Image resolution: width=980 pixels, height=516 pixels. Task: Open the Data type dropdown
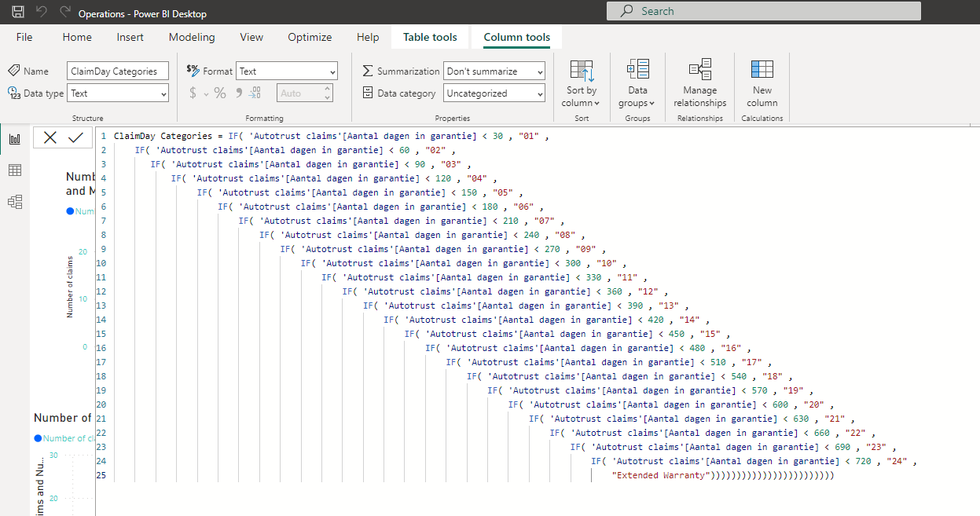tap(118, 93)
